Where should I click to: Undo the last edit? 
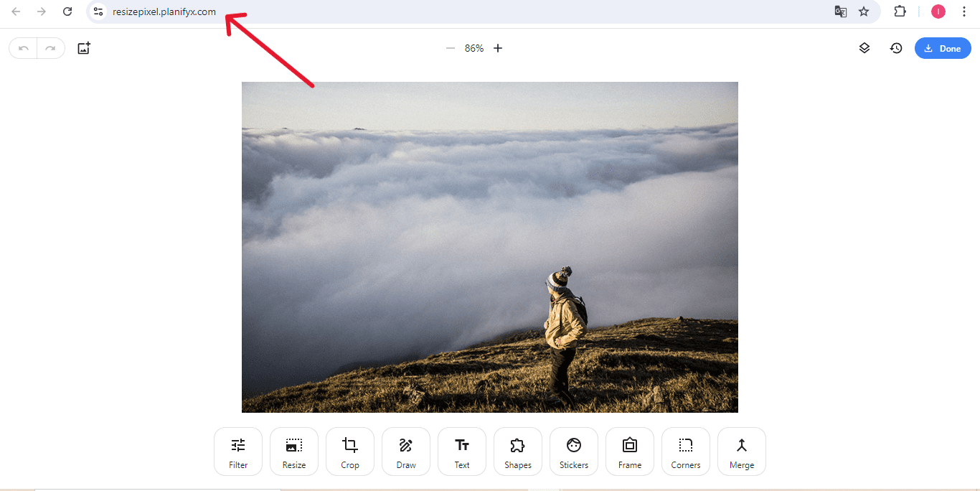24,48
